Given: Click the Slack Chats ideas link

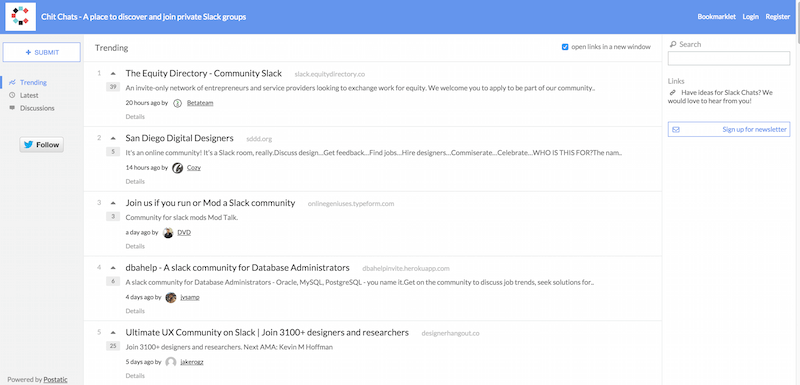Looking at the screenshot, I should (720, 97).
